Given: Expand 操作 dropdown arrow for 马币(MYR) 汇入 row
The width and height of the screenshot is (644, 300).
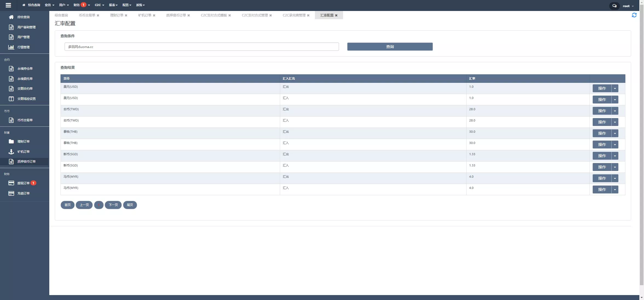Looking at the screenshot, I should click(x=615, y=189).
